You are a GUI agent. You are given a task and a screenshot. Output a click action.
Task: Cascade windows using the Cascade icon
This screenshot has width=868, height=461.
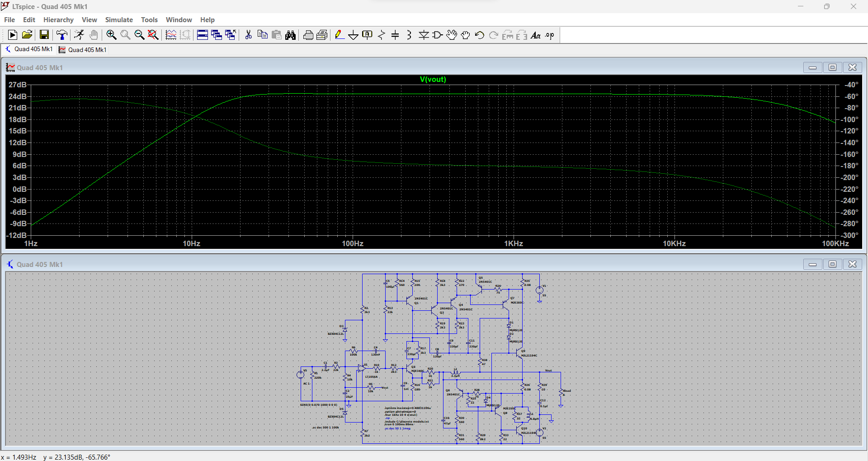(217, 35)
